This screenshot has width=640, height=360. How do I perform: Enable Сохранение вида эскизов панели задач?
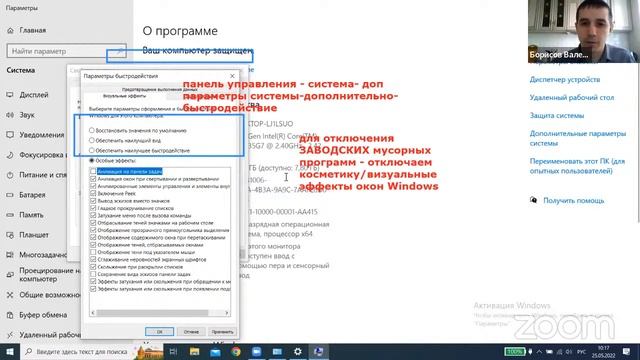(x=93, y=274)
